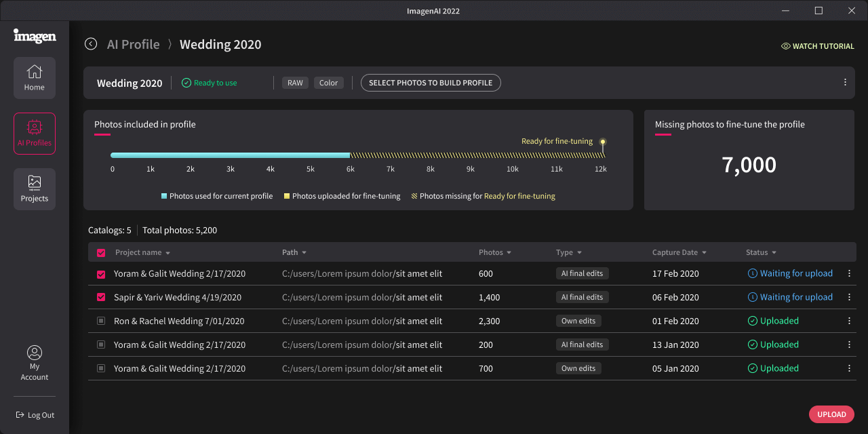This screenshot has width=868, height=434.
Task: Click the AI final edits tag in the Sapir & Yariv row
Action: (582, 297)
